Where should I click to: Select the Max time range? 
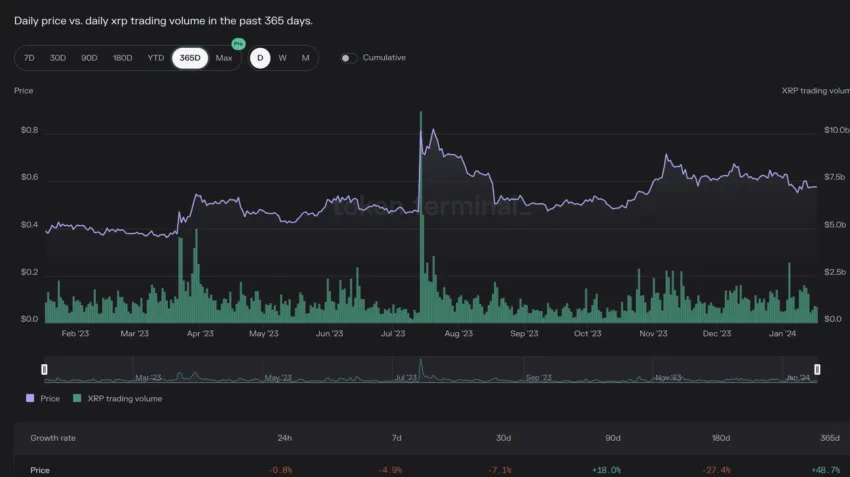(223, 58)
